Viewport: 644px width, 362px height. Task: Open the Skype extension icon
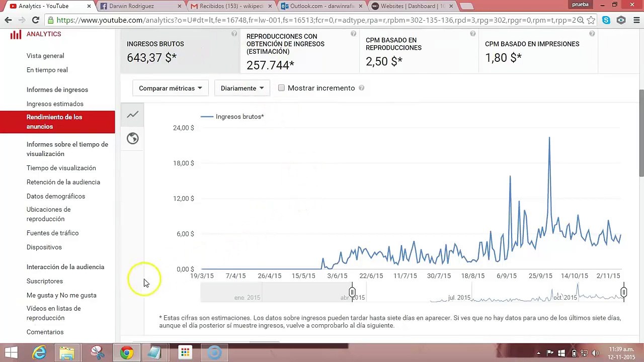point(606,20)
